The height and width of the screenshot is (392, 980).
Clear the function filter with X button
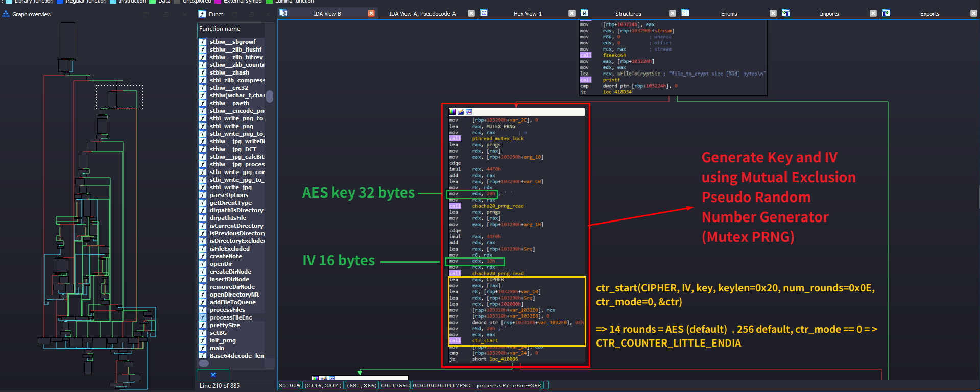(x=213, y=375)
